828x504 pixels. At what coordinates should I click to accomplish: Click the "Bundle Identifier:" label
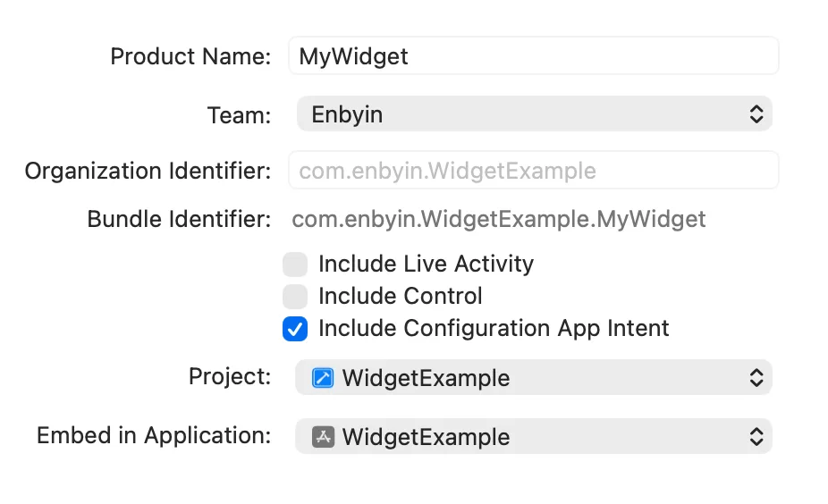point(179,219)
